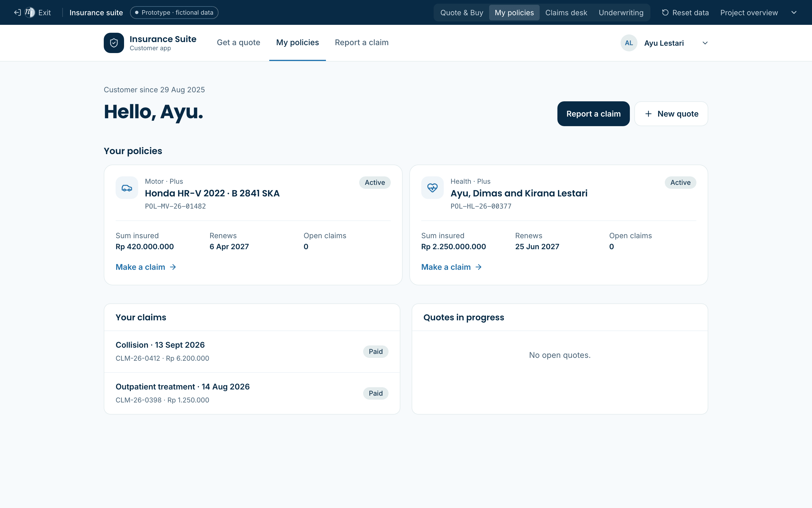Click the Insurance suite label in top bar
The width and height of the screenshot is (812, 508).
coord(96,12)
